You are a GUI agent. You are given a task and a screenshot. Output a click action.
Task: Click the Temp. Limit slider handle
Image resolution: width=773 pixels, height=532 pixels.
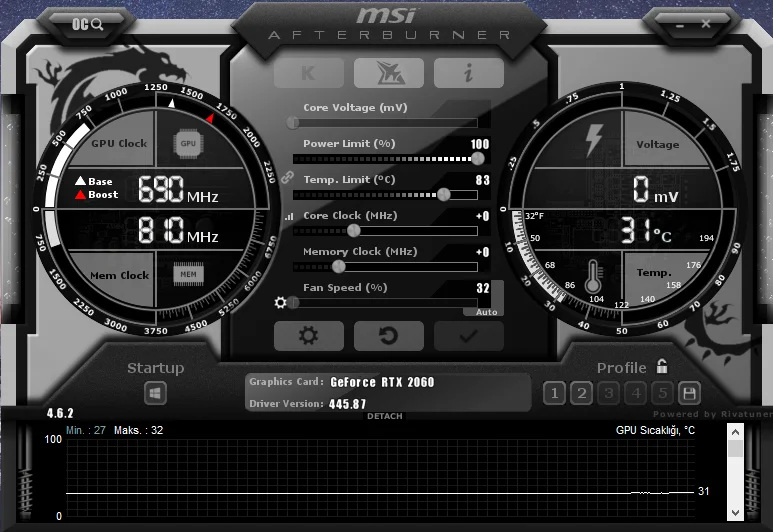pyautogui.click(x=444, y=195)
